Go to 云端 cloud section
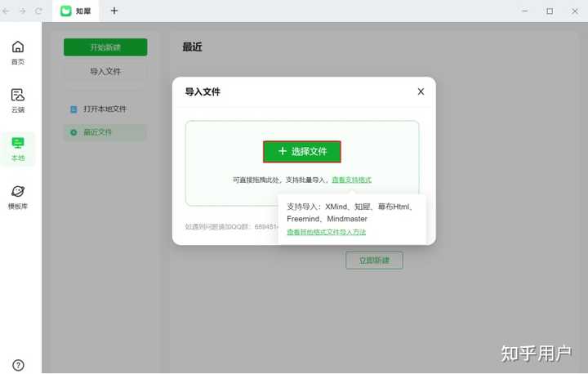 pyautogui.click(x=18, y=100)
